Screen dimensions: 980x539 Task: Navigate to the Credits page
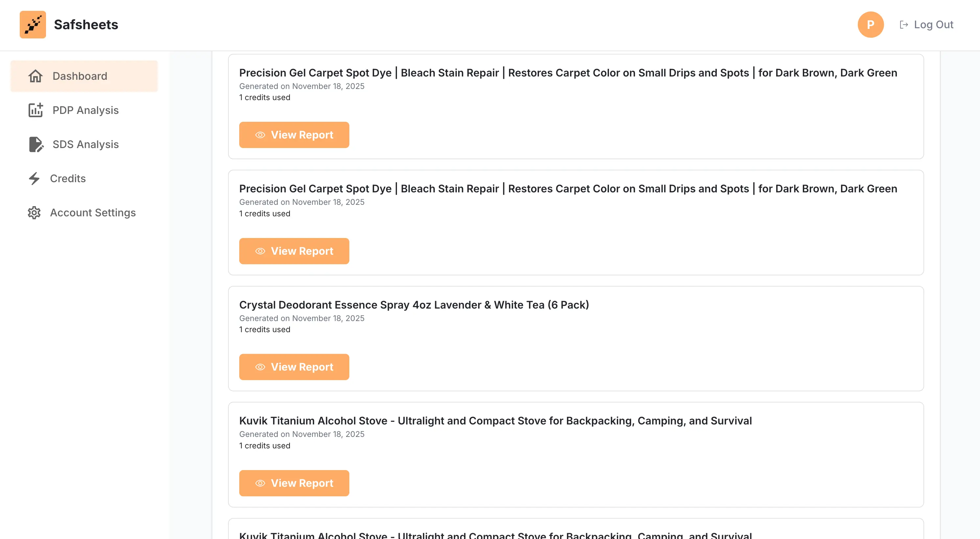[x=68, y=179]
